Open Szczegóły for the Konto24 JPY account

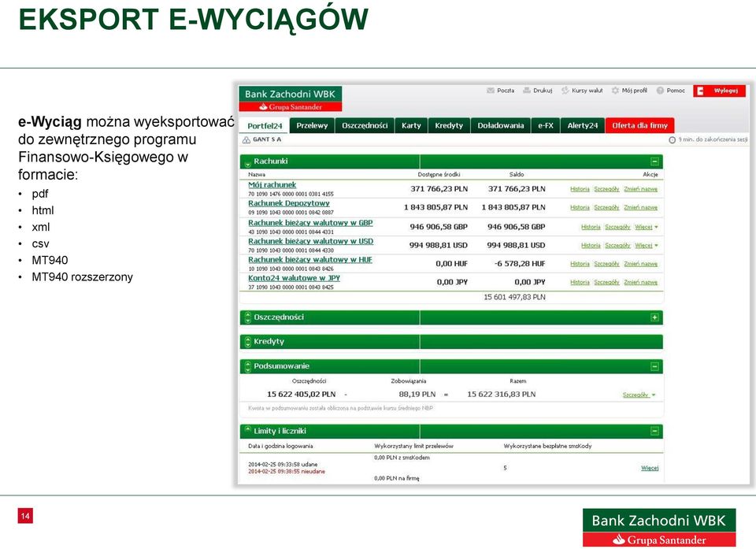606,282
